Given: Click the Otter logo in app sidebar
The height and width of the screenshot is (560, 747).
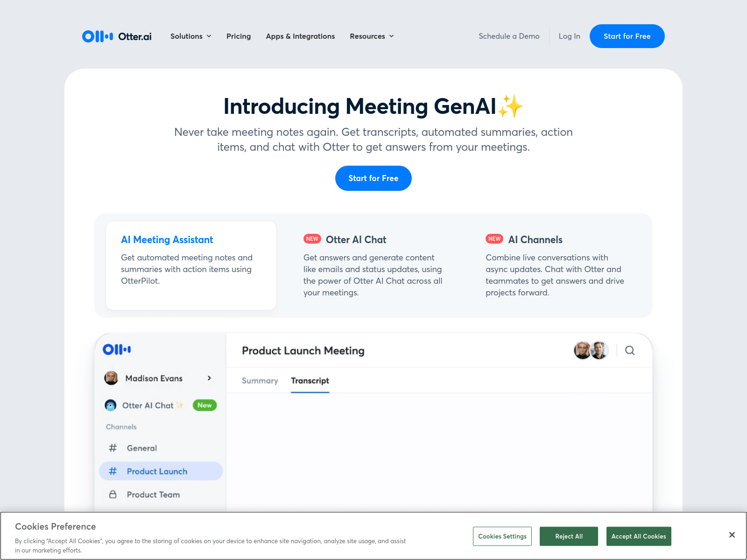Looking at the screenshot, I should click(x=117, y=350).
